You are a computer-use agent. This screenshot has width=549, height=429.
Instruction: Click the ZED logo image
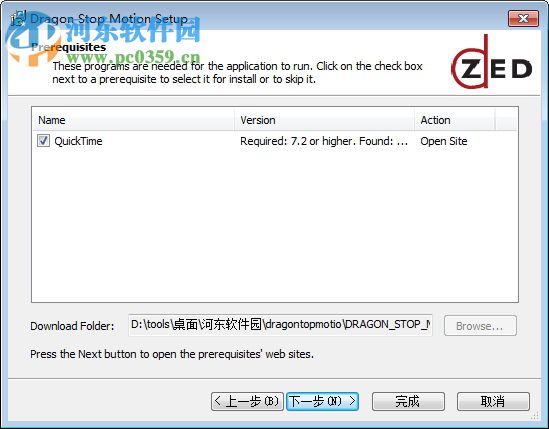point(492,62)
